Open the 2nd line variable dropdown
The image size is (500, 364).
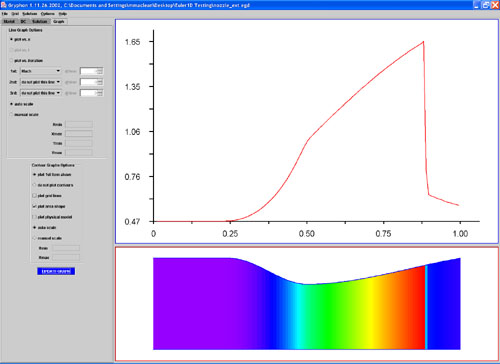[x=41, y=82]
